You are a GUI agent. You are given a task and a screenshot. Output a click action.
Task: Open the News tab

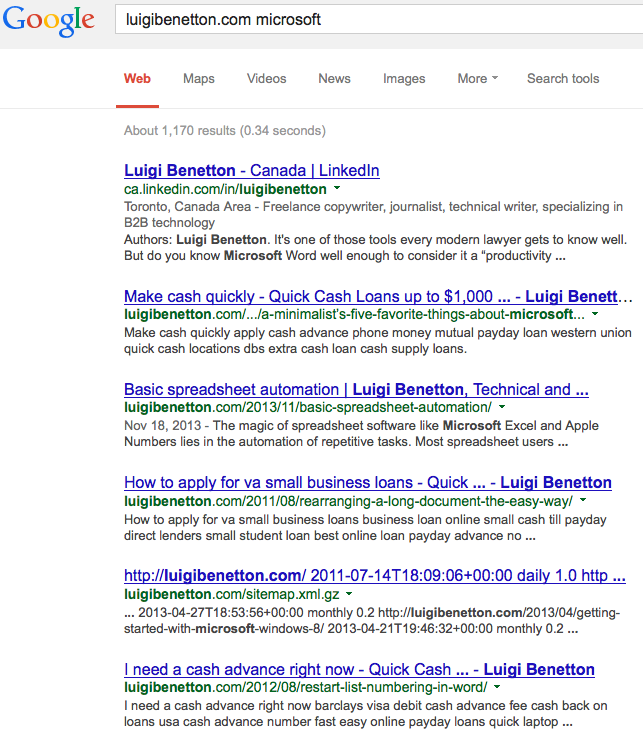(x=334, y=78)
